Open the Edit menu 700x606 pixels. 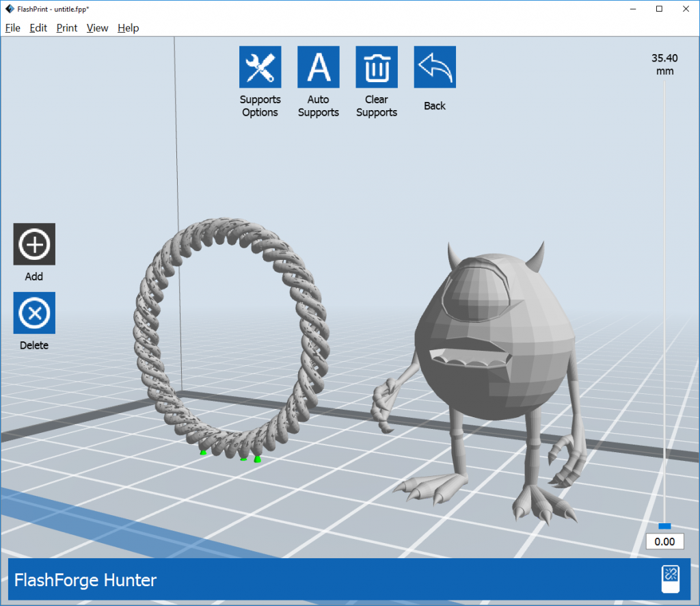click(38, 28)
